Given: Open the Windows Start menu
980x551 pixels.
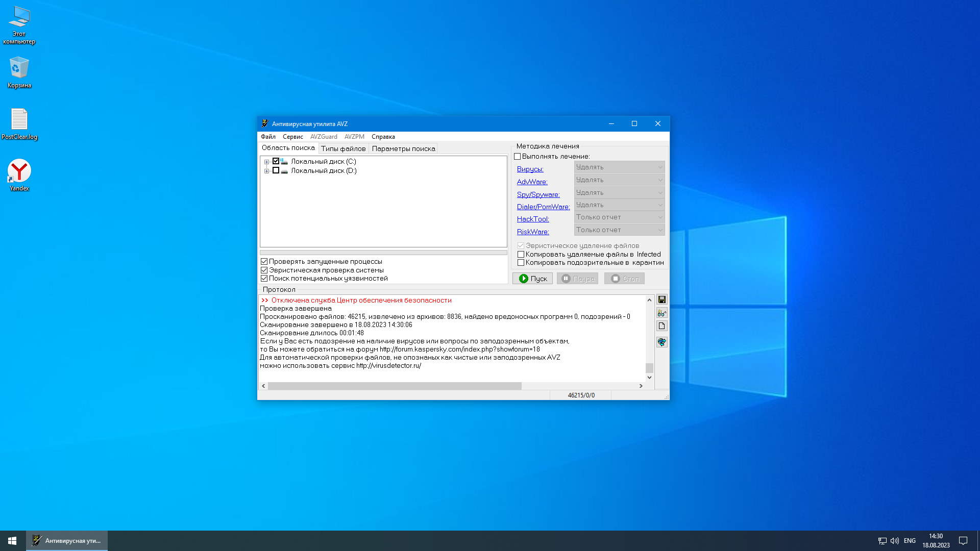Looking at the screenshot, I should [12, 540].
